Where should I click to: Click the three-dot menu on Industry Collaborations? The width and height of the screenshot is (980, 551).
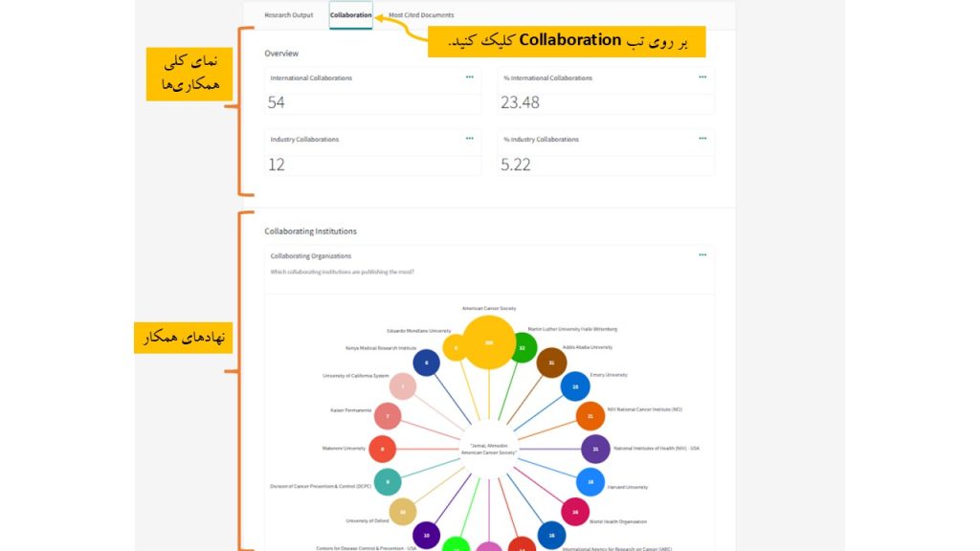click(x=469, y=138)
